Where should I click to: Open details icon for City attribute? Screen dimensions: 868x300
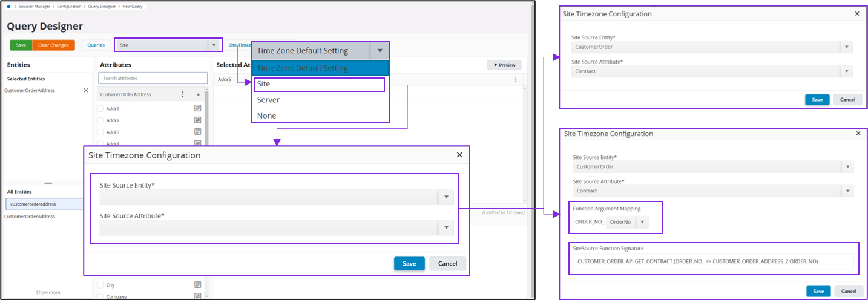[197, 284]
